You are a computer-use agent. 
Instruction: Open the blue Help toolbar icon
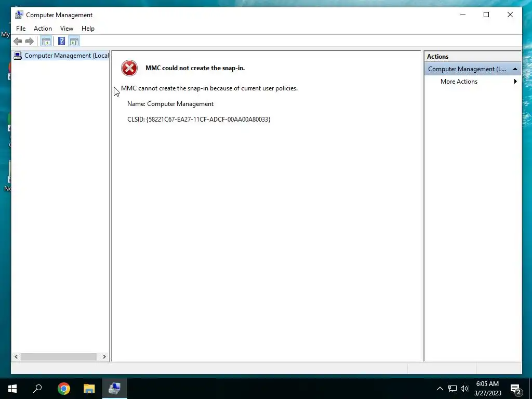pos(61,42)
